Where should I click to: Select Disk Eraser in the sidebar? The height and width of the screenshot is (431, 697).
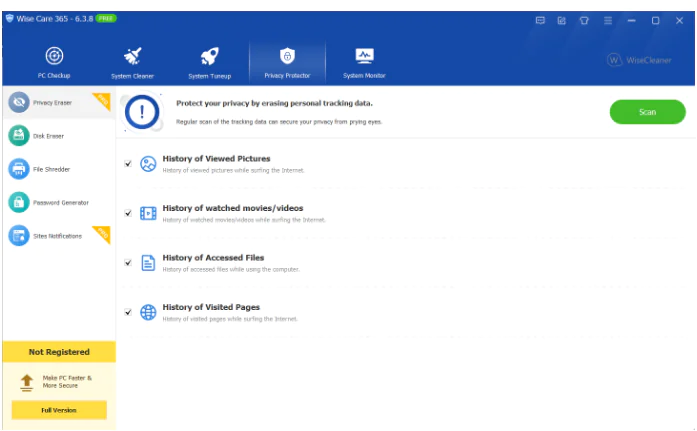pyautogui.click(x=48, y=136)
